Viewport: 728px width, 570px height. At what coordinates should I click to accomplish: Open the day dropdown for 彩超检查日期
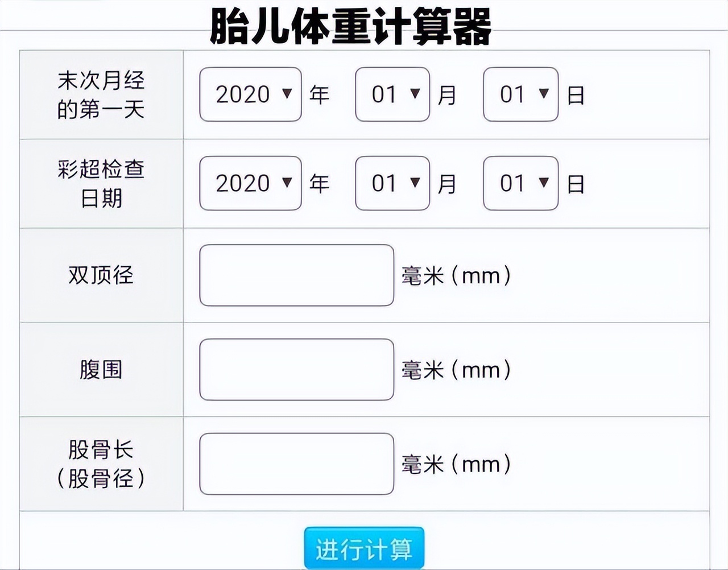point(519,183)
